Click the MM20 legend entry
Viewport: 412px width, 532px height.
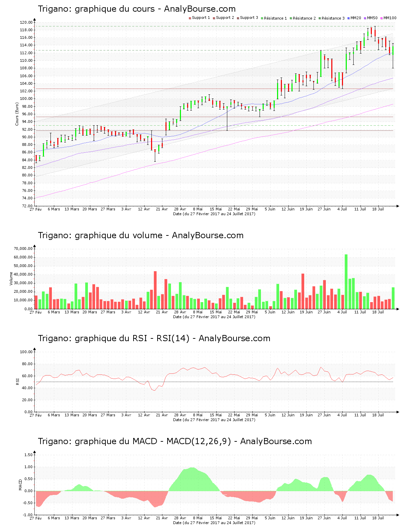coord(354,18)
